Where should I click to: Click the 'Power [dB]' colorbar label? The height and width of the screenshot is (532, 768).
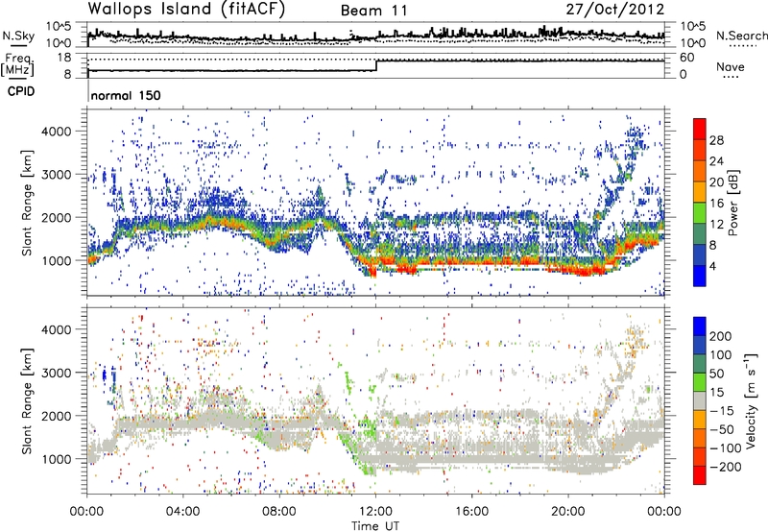click(x=733, y=203)
